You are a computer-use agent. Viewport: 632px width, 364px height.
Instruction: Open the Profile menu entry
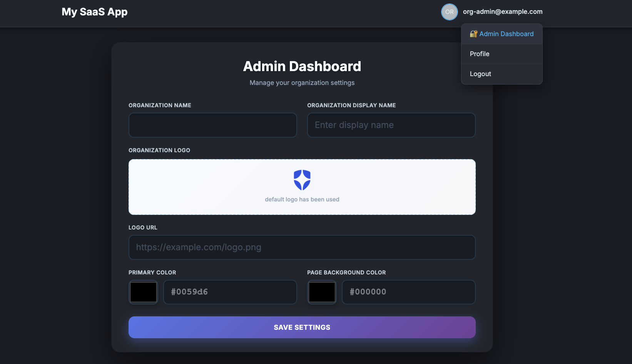tap(479, 54)
